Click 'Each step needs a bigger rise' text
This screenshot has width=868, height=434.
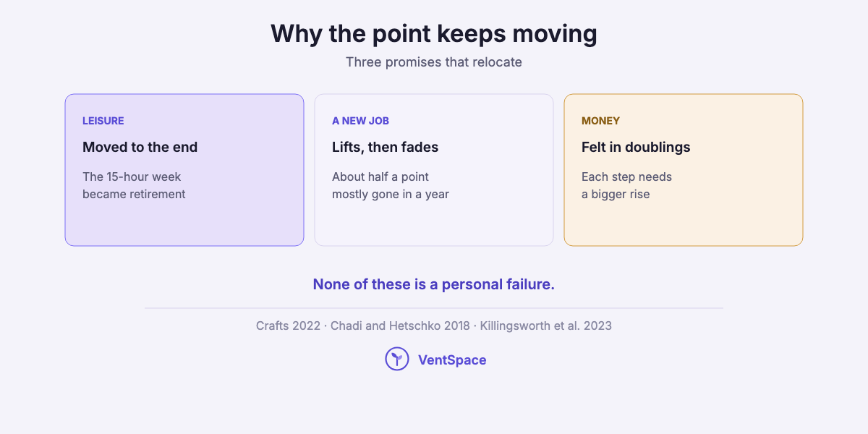tap(627, 185)
